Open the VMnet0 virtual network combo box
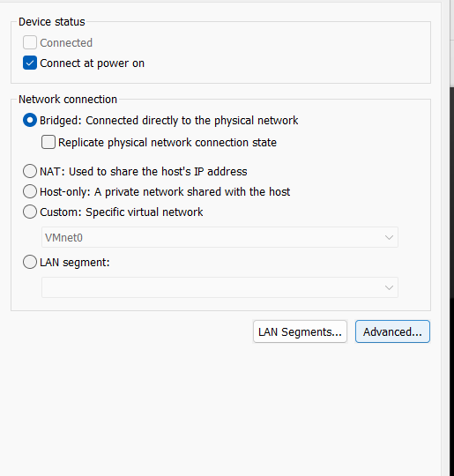This screenshot has height=476, width=454. [x=220, y=237]
